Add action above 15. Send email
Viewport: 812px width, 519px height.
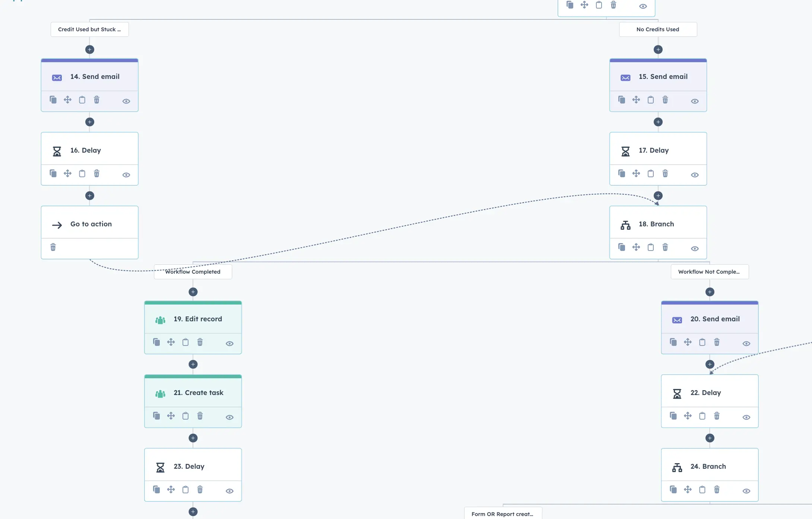[x=658, y=50]
